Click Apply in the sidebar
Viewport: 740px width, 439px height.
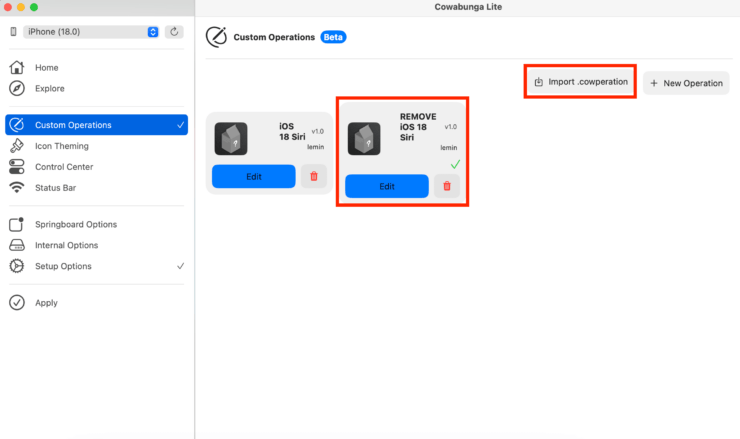[x=96, y=303]
